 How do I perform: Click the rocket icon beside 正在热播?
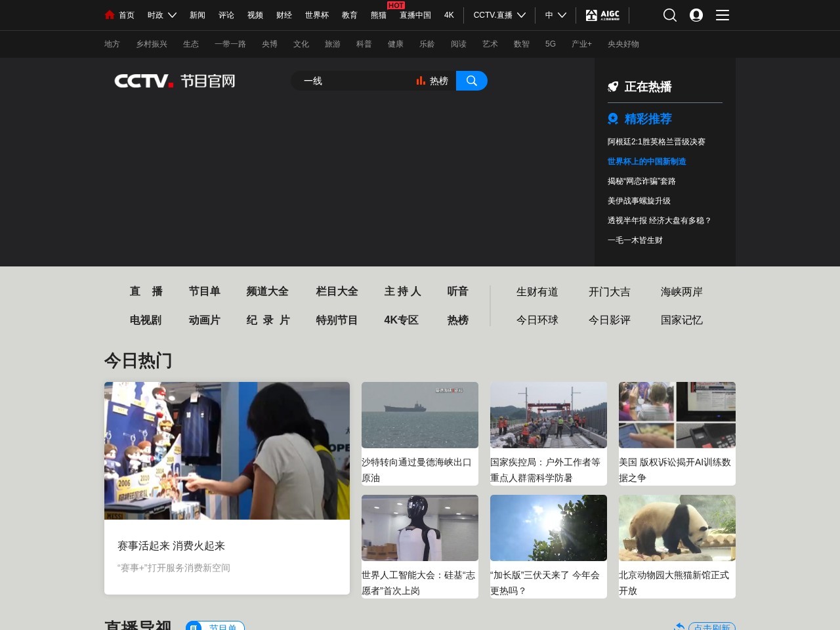pyautogui.click(x=613, y=87)
